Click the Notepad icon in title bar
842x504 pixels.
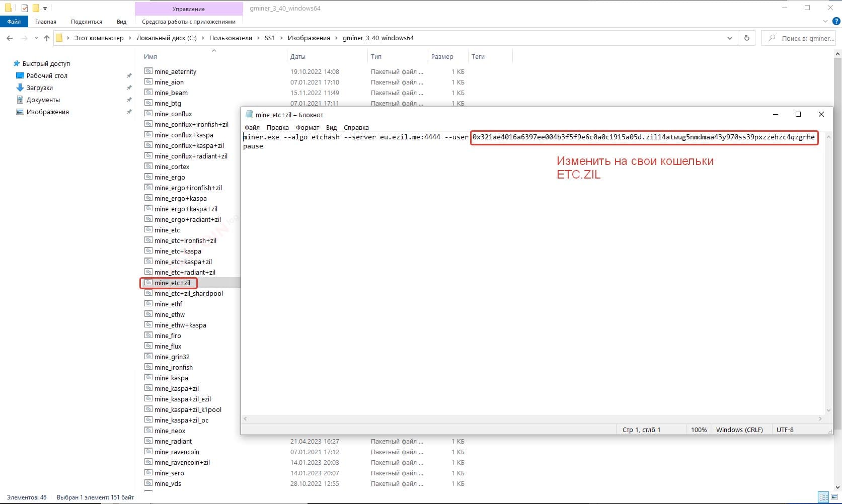click(x=249, y=115)
